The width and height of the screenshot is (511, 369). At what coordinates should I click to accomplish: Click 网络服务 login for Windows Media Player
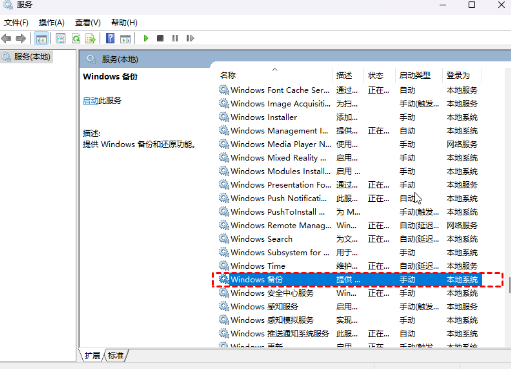(462, 144)
